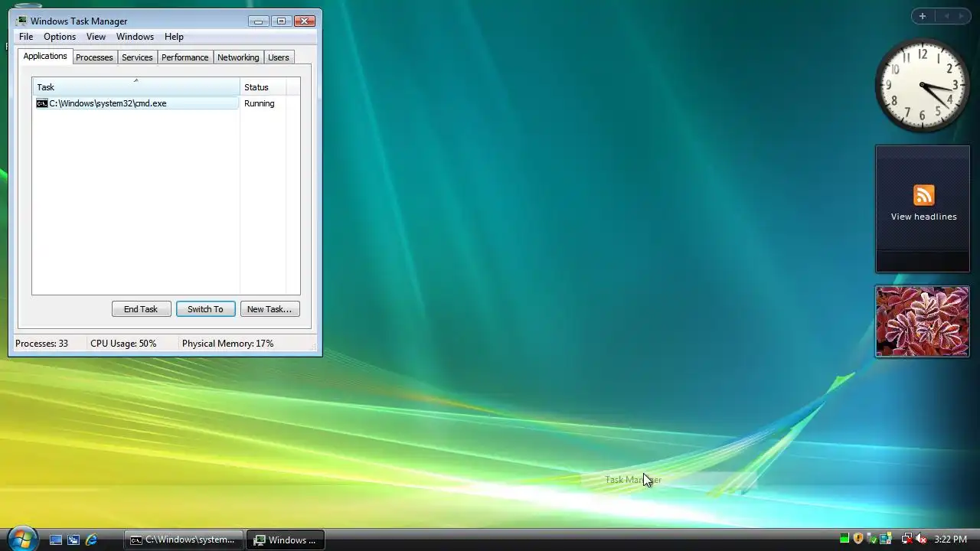Open the Help menu in Task Manager
Image resolution: width=980 pixels, height=551 pixels.
click(174, 37)
